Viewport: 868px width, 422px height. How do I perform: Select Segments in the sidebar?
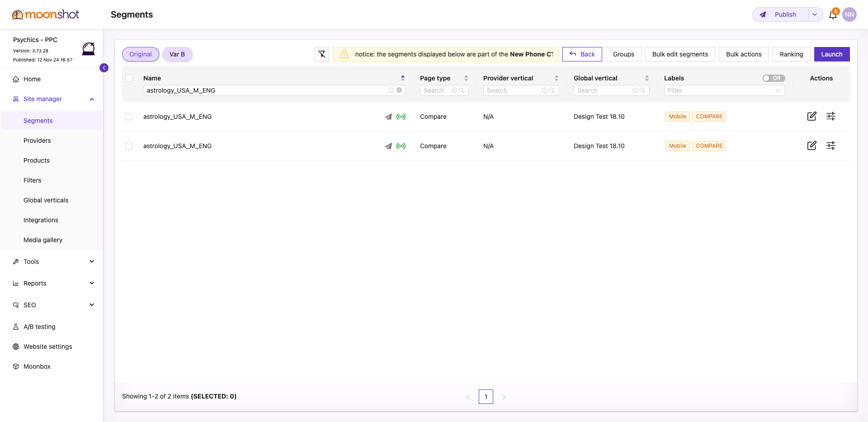[38, 121]
